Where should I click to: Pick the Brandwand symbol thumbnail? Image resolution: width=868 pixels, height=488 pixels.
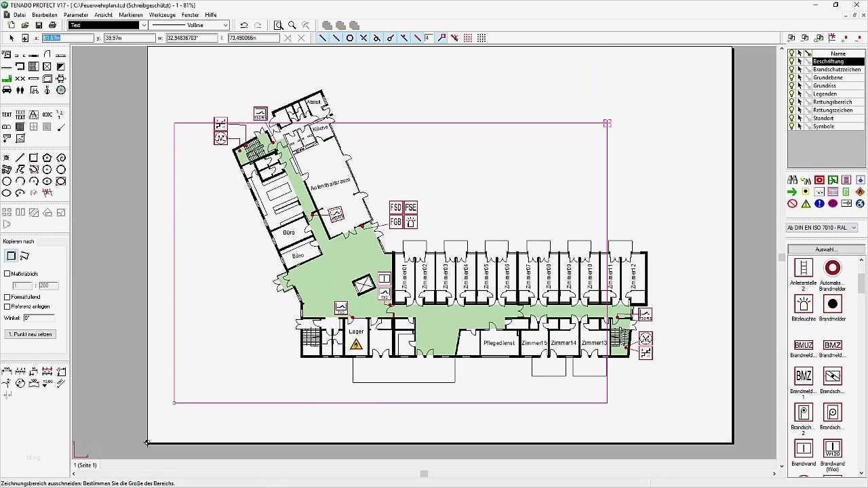coord(804,448)
